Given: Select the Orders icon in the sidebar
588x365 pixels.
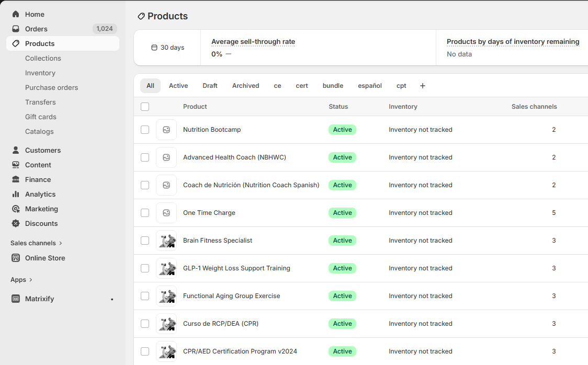Looking at the screenshot, I should (x=15, y=29).
